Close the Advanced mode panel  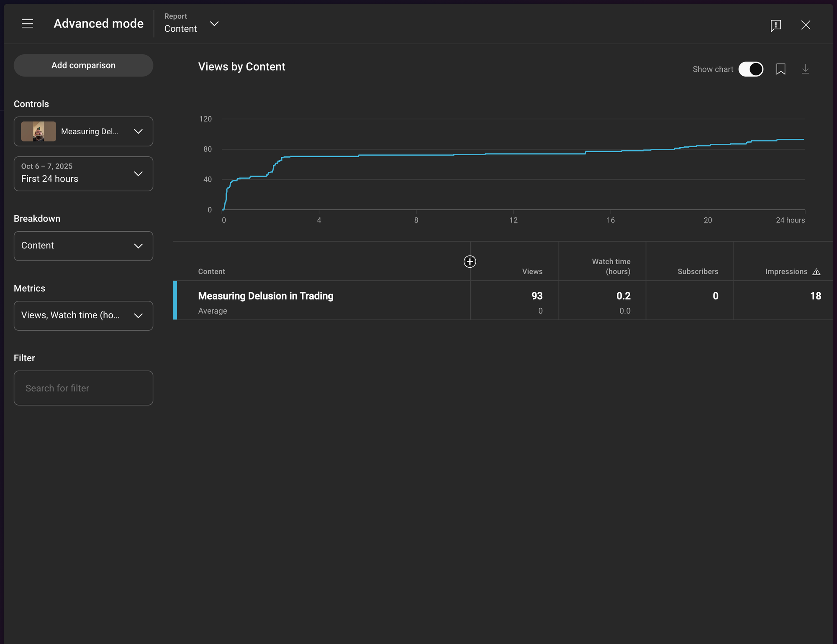click(806, 25)
